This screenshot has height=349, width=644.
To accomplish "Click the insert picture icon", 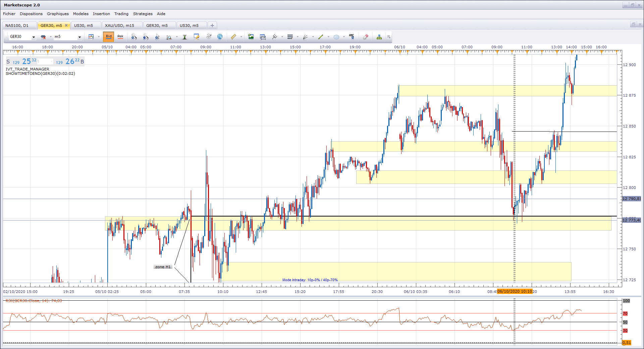I will [251, 37].
